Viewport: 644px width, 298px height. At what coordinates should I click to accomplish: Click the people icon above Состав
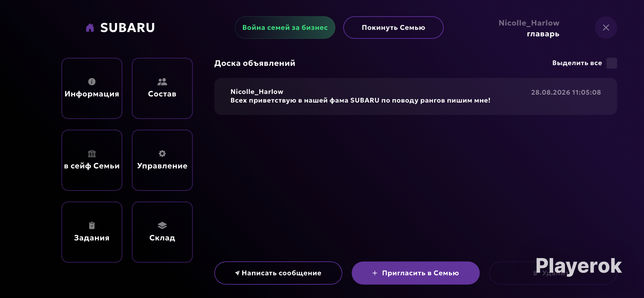[162, 82]
